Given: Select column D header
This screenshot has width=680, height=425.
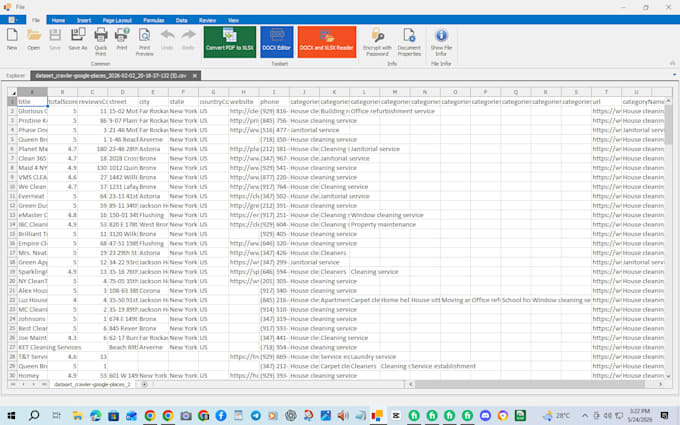Looking at the screenshot, I should (123, 92).
